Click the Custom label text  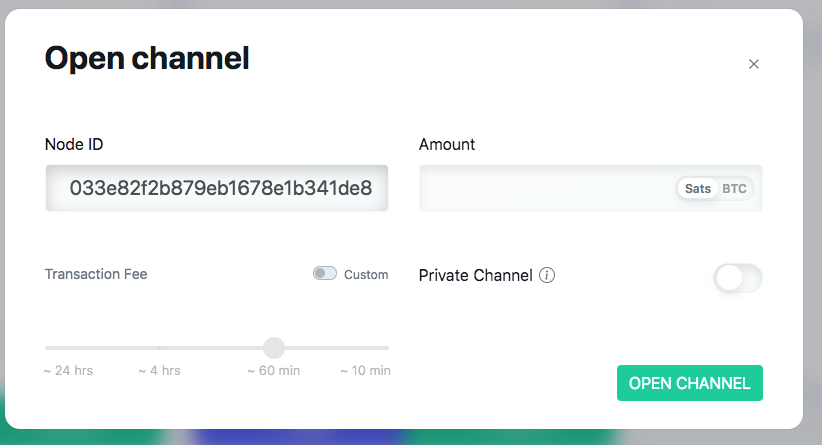pos(366,275)
